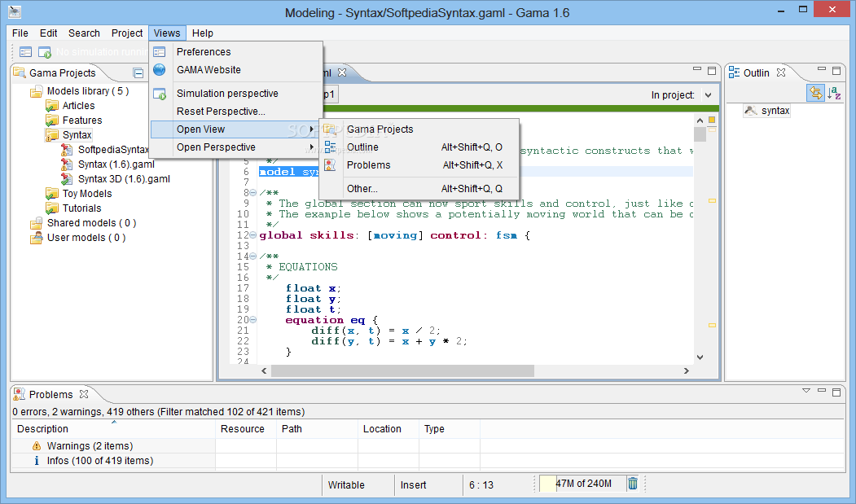Sort problems by Description column
856x504 pixels.
tap(113, 429)
